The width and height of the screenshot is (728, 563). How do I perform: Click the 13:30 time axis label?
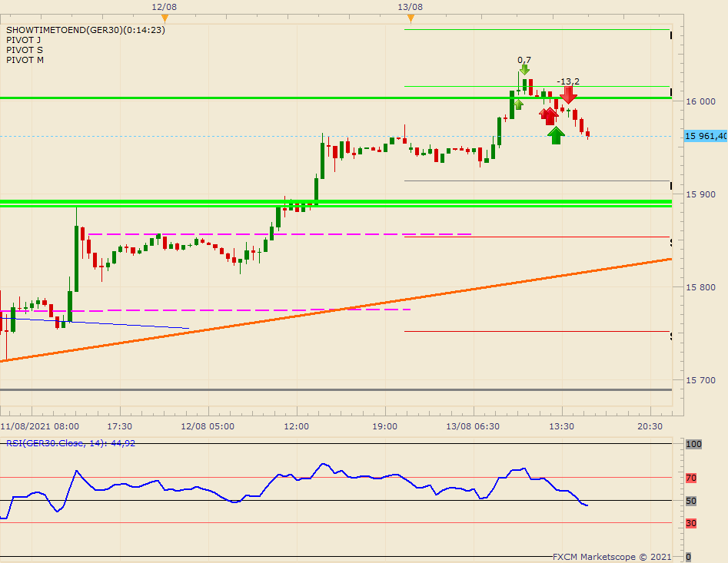click(561, 426)
